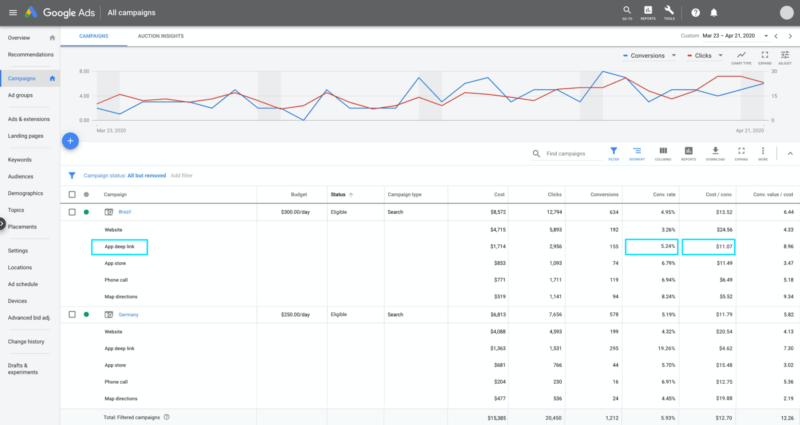Click Add filter link
The height and width of the screenshot is (425, 800).
click(x=182, y=176)
